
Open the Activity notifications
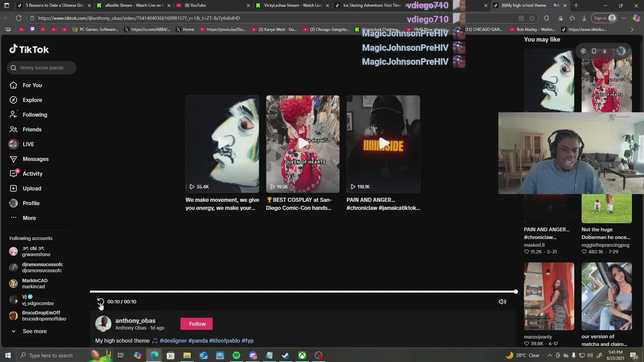32,174
